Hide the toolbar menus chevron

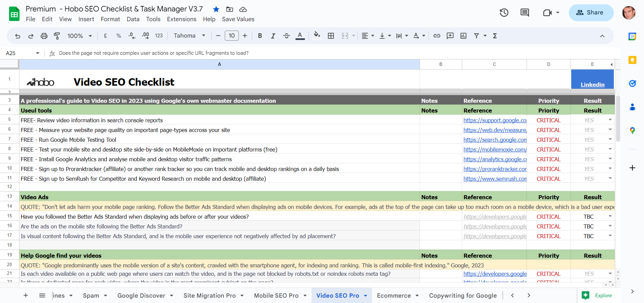tap(602, 36)
